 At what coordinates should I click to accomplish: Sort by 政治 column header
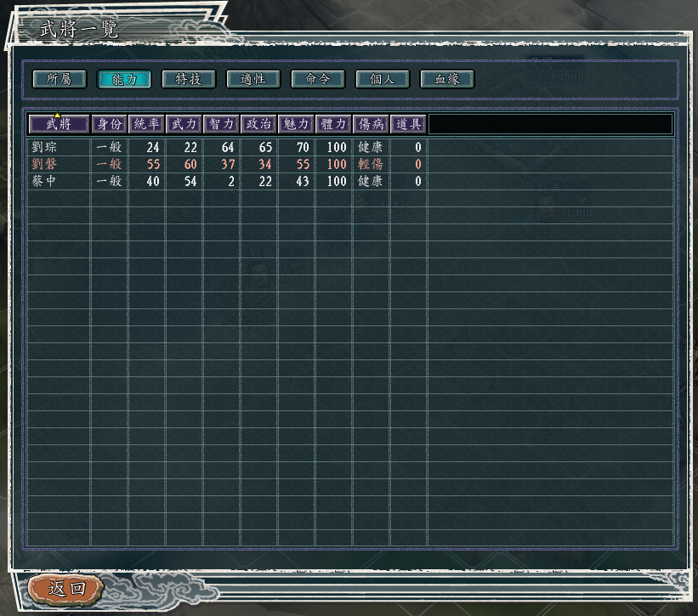coord(258,124)
